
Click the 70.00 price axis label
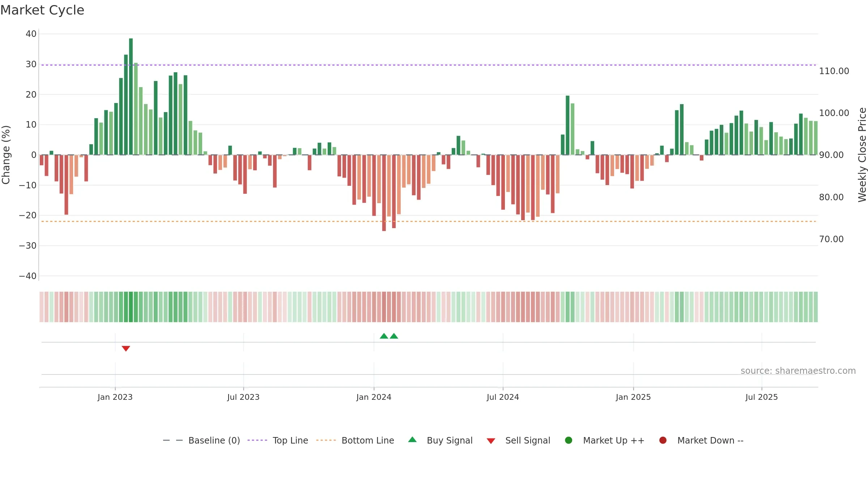pyautogui.click(x=831, y=239)
